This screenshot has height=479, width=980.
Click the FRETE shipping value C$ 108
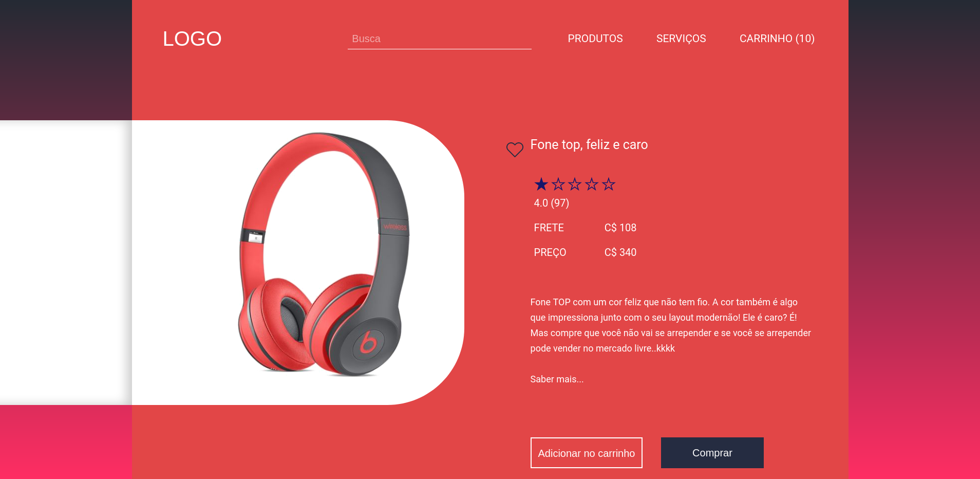coord(620,228)
